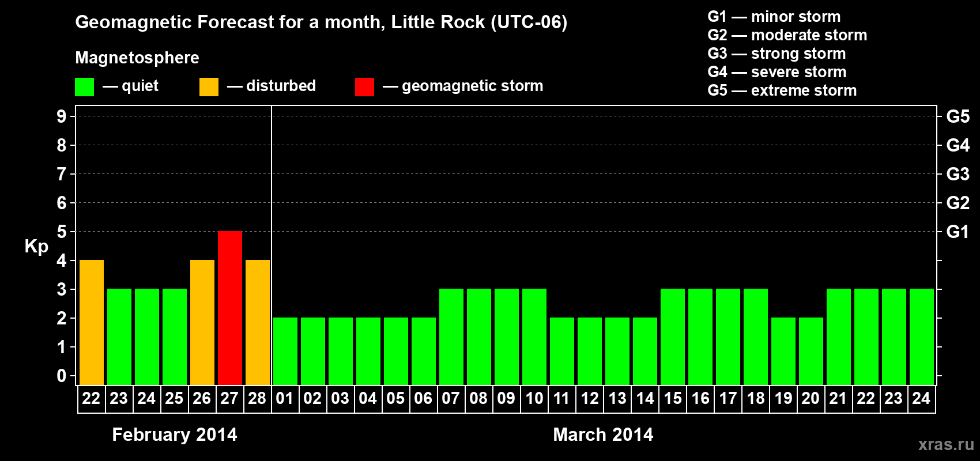
Task: Click the Kp axis value 9
Action: click(x=62, y=116)
